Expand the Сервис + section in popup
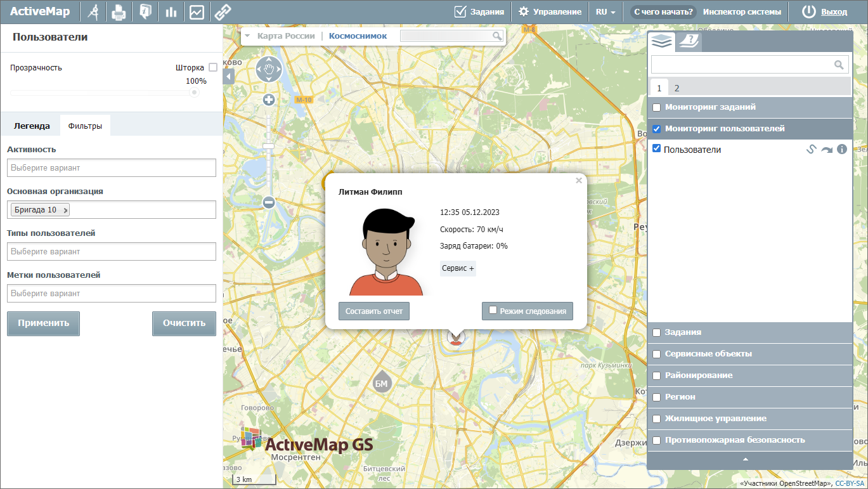 458,268
